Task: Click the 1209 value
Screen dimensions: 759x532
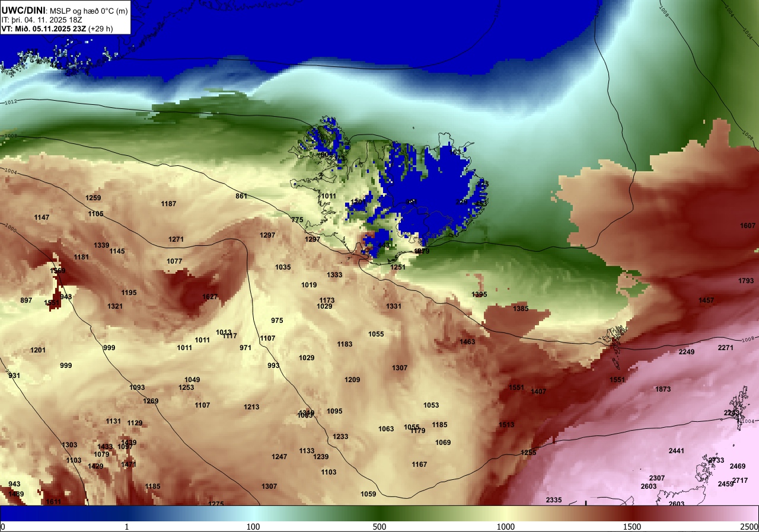Action: (352, 380)
